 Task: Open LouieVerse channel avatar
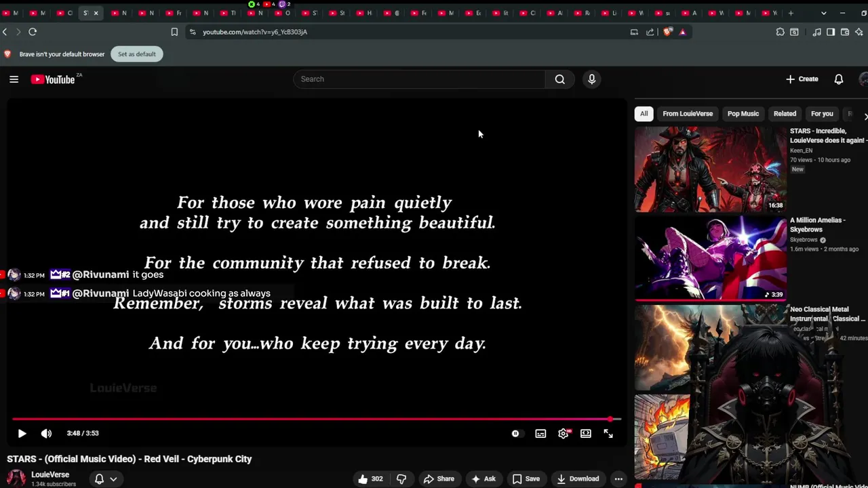[x=16, y=478]
